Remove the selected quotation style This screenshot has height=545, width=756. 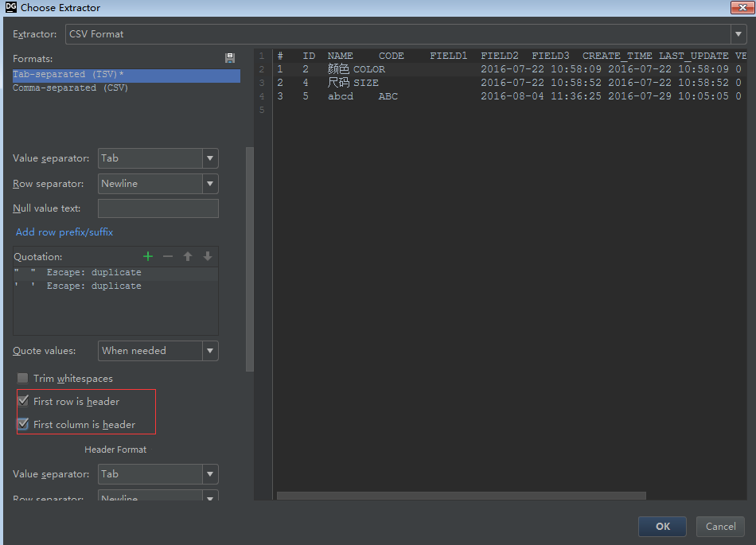pos(167,256)
